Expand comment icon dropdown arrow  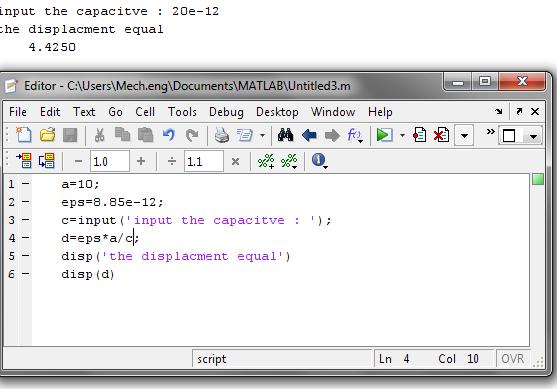(x=263, y=135)
